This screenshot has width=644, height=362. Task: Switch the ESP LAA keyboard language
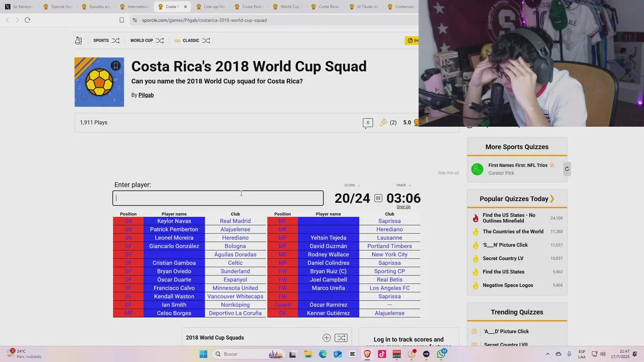pyautogui.click(x=582, y=354)
